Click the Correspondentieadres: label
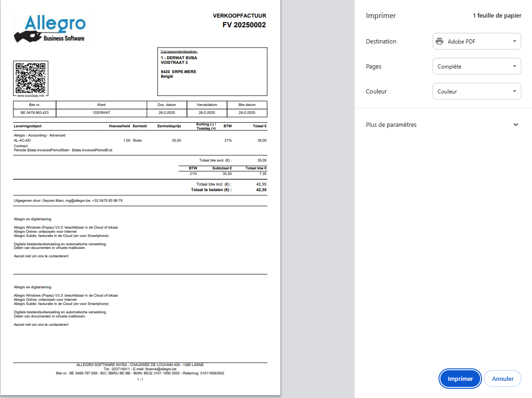This screenshot has height=398, width=532. [179, 51]
